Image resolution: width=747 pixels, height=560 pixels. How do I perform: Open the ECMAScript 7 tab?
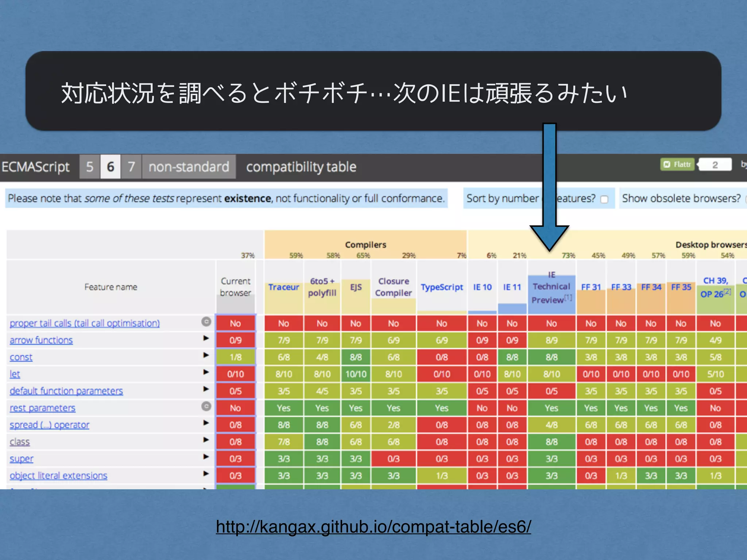131,167
